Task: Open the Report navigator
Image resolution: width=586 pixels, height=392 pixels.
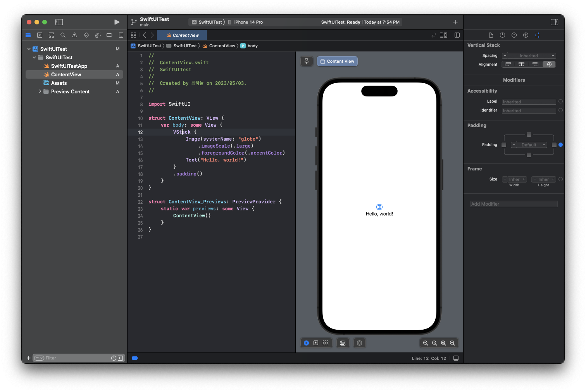Action: (x=121, y=35)
